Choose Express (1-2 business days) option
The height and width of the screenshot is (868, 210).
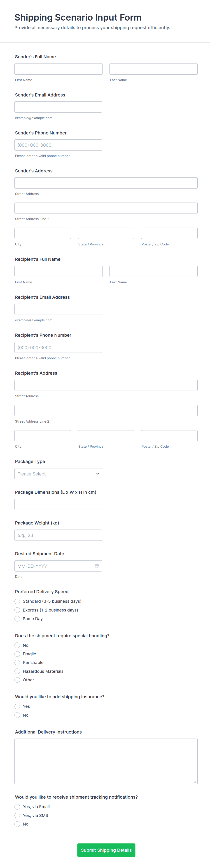(x=18, y=610)
